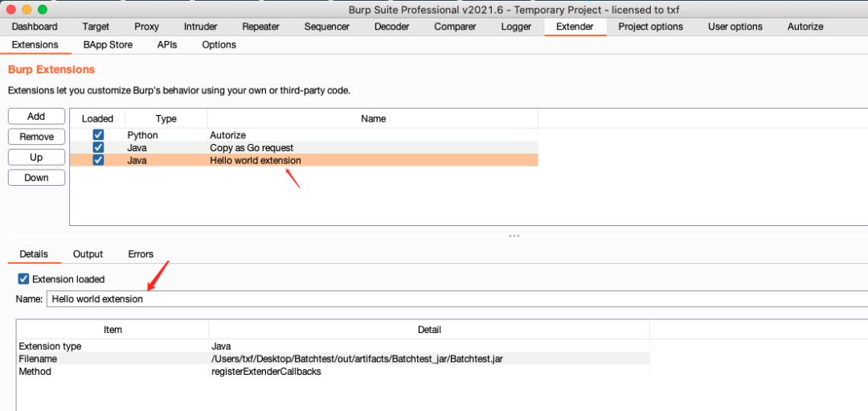View the Errors tab
The image size is (868, 411).
coord(141,253)
